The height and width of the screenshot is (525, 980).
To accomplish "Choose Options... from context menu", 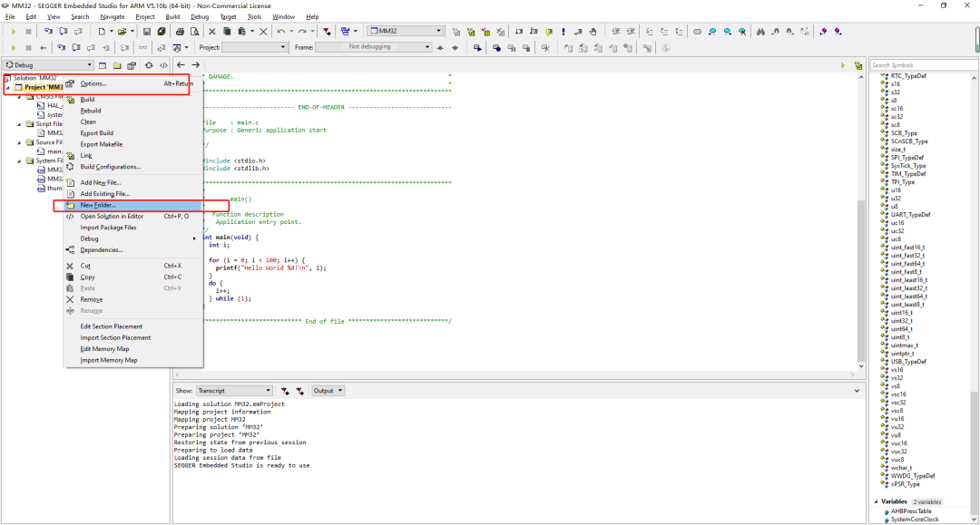I will click(133, 83).
